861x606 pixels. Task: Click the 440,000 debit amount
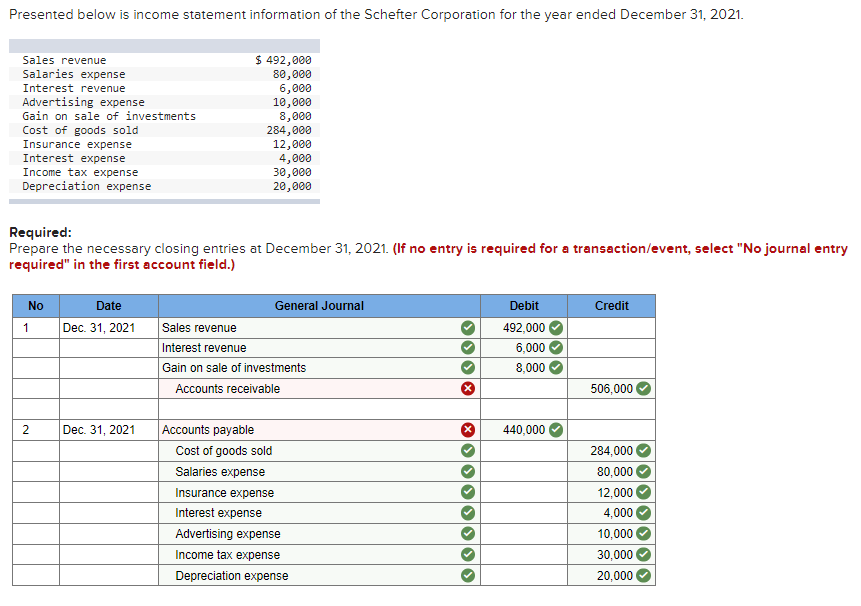[x=524, y=429]
